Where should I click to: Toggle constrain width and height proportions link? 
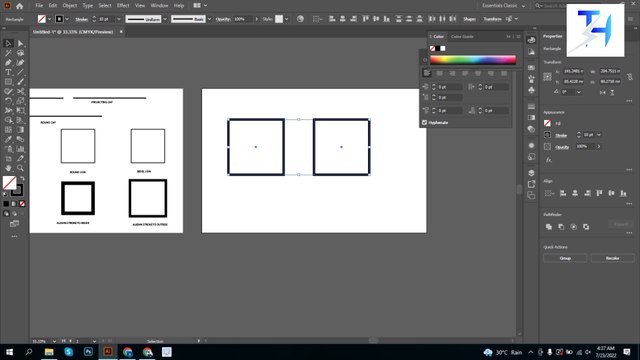point(630,76)
